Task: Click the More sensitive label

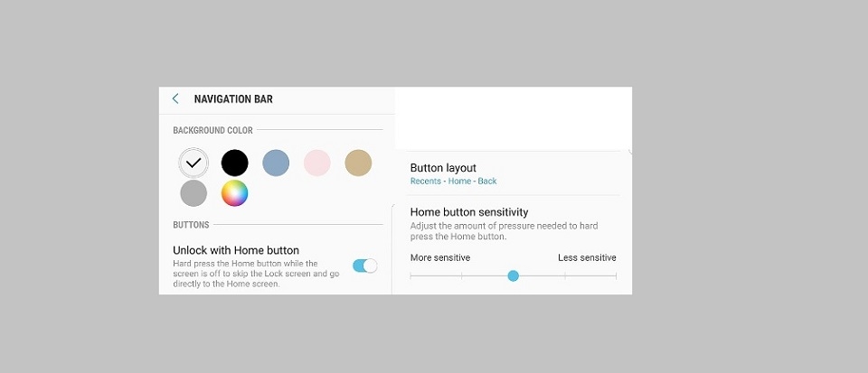Action: coord(440,258)
